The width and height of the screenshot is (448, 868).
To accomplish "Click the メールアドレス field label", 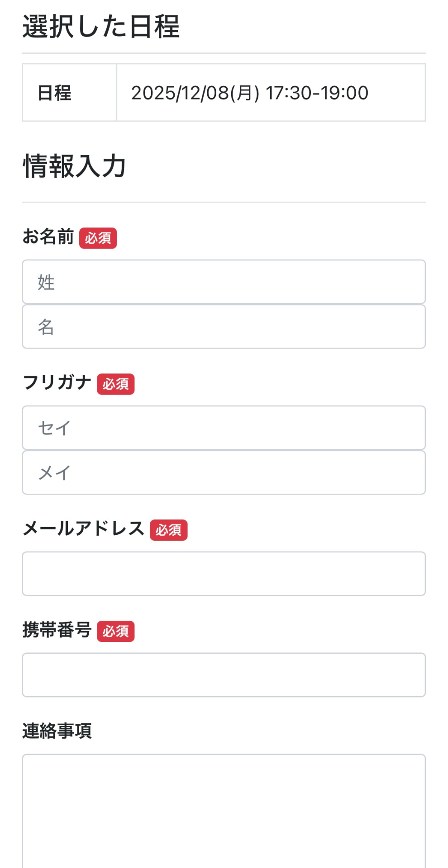I will point(83,528).
